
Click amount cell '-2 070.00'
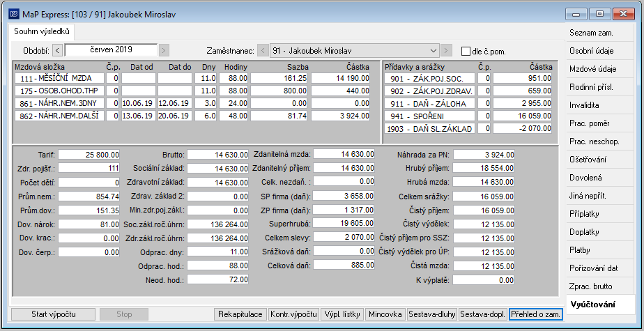(523, 129)
